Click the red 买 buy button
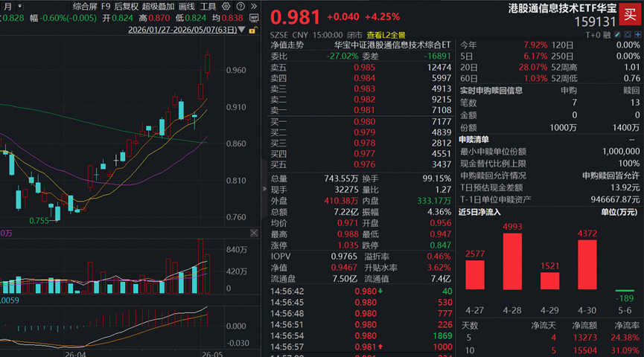Image resolution: width=644 pixels, height=357 pixels. (630, 15)
